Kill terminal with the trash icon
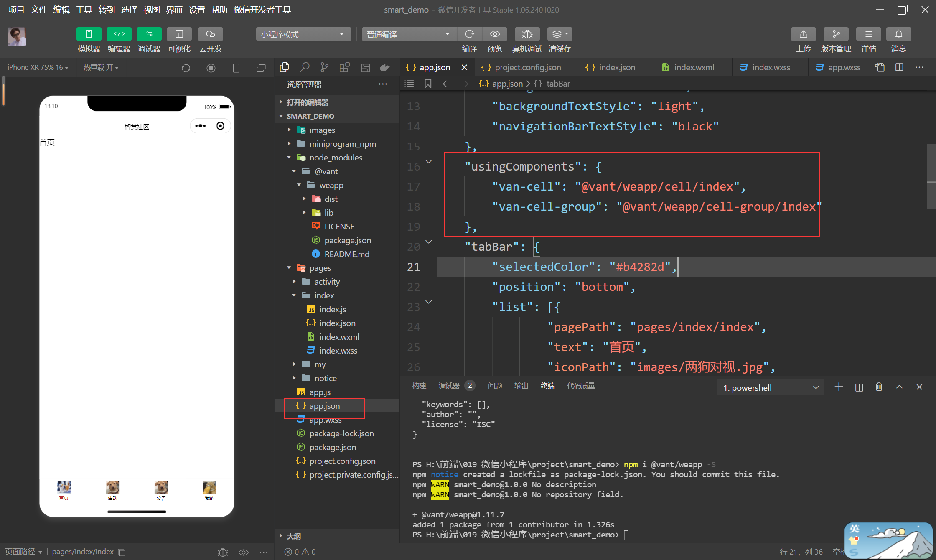Screen dimensions: 936x560 point(879,387)
